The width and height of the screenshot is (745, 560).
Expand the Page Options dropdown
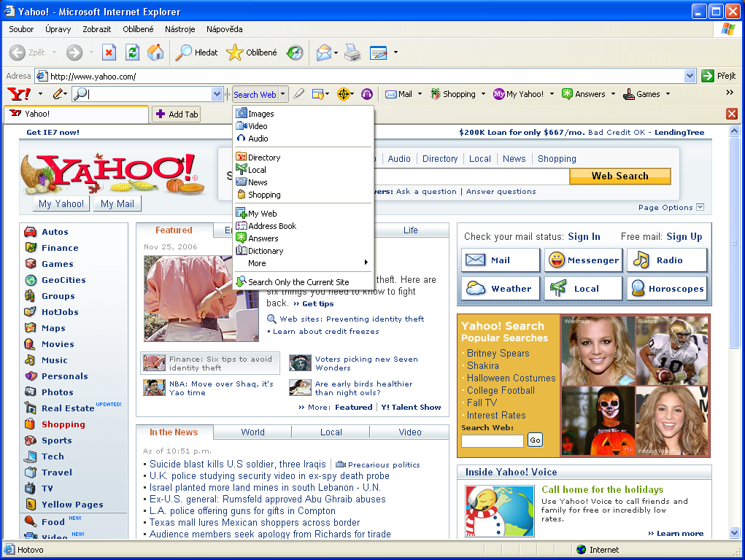pyautogui.click(x=700, y=207)
